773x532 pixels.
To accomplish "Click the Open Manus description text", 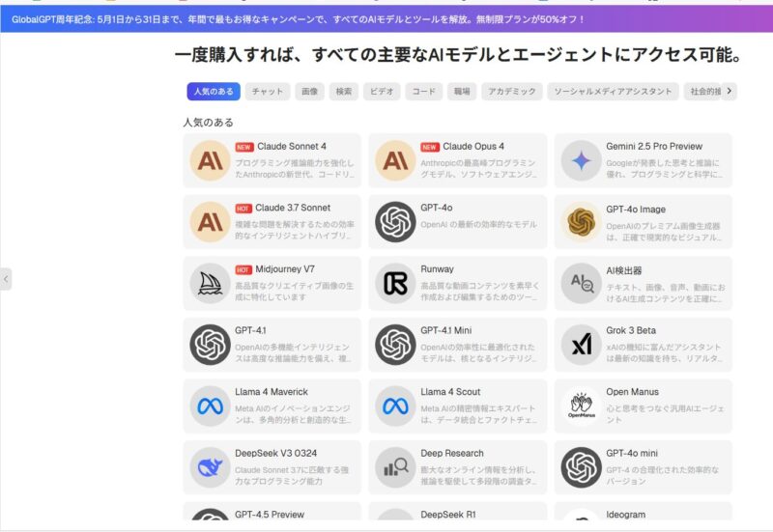I will coord(665,414).
